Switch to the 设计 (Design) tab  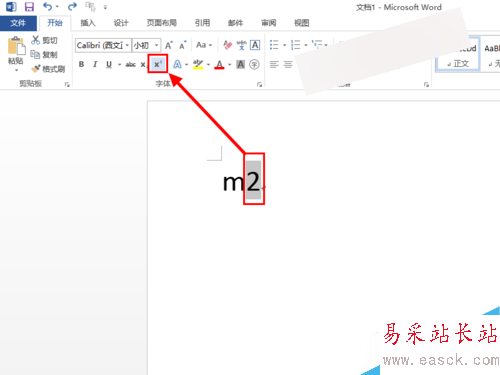(x=121, y=23)
